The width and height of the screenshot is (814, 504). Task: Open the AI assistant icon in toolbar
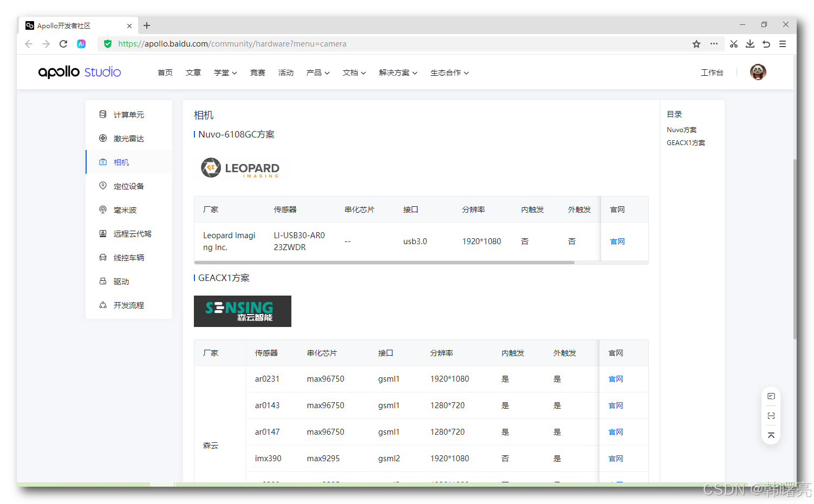81,44
